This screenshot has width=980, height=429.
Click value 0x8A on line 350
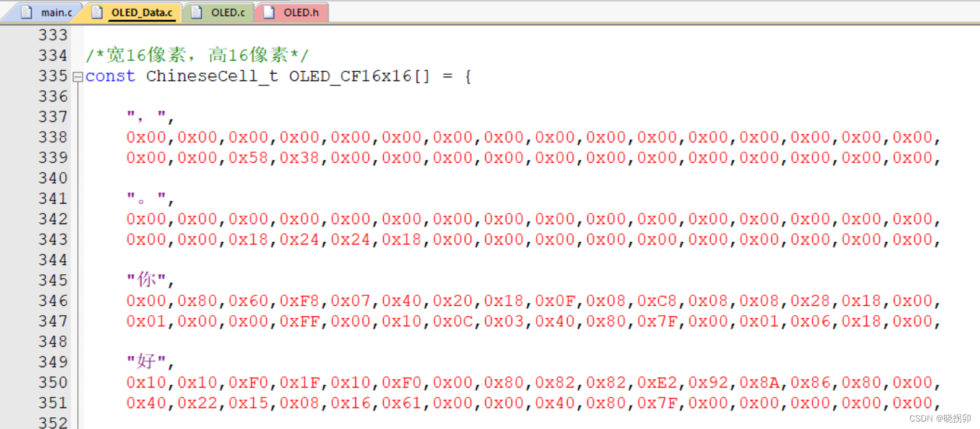759,382
